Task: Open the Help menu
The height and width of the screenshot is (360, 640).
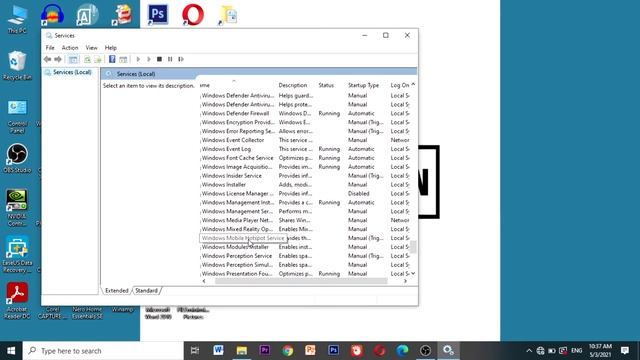Action: 111,48
